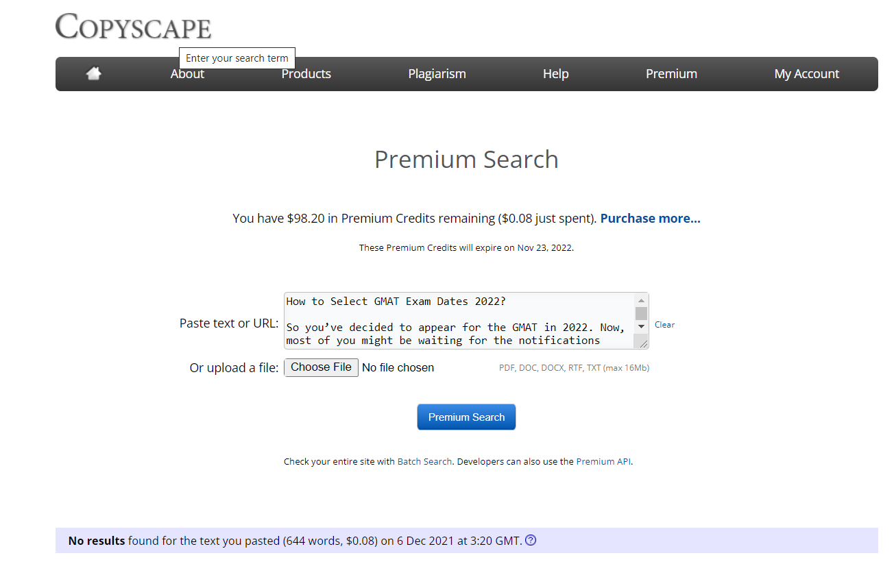Image resolution: width=894 pixels, height=588 pixels.
Task: Open the Premium menu
Action: pos(671,74)
